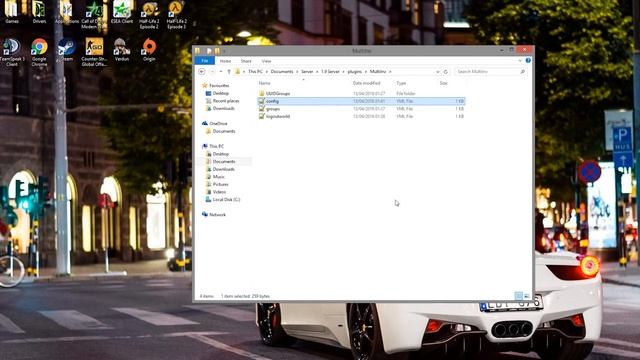This screenshot has width=640, height=360.
Task: Switch to Details view in status bar
Action: click(518, 296)
